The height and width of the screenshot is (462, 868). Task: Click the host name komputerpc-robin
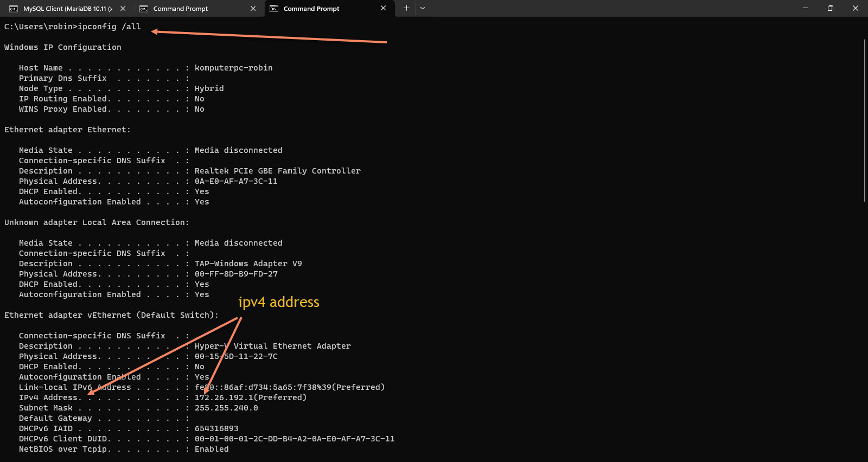233,68
